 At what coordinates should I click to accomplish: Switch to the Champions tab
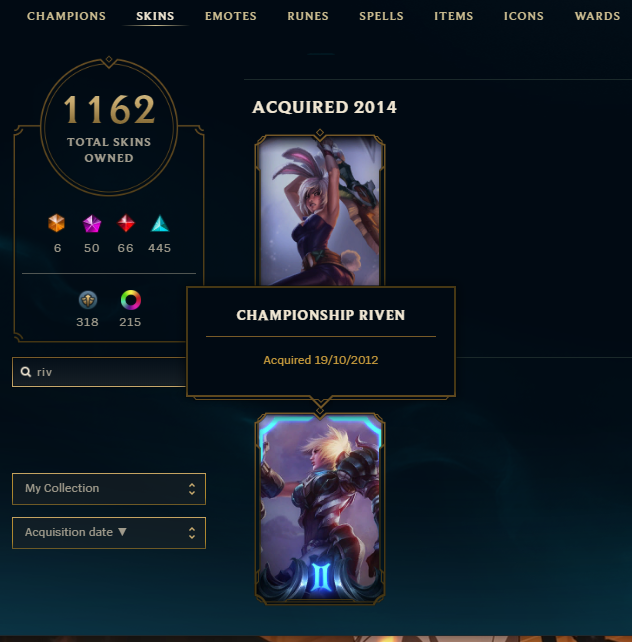point(66,16)
